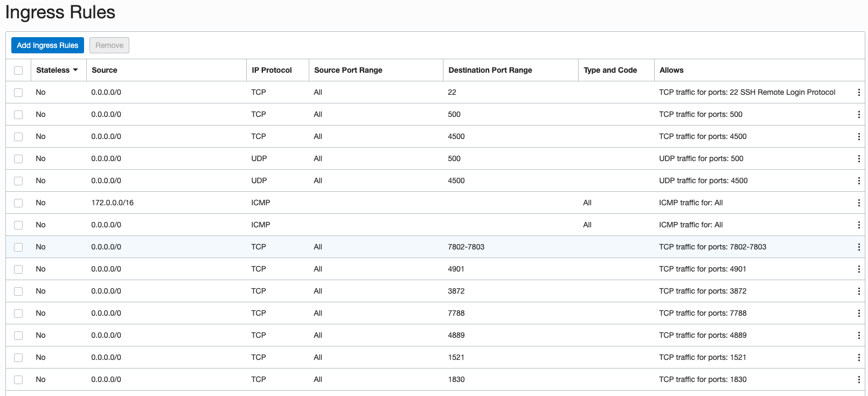
Task: Select the checkbox for port 22 rule
Action: [18, 93]
